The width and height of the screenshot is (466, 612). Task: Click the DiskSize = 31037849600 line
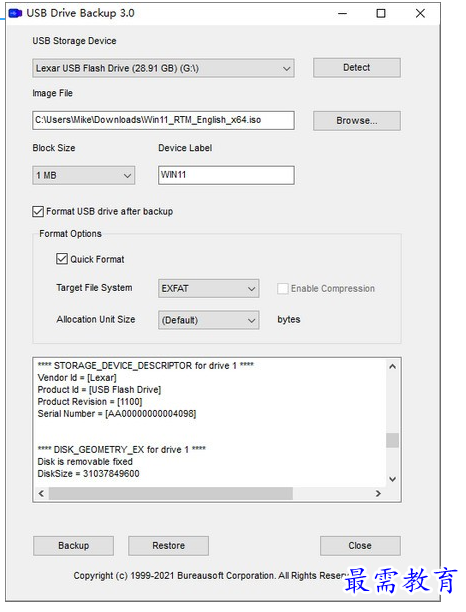point(88,474)
